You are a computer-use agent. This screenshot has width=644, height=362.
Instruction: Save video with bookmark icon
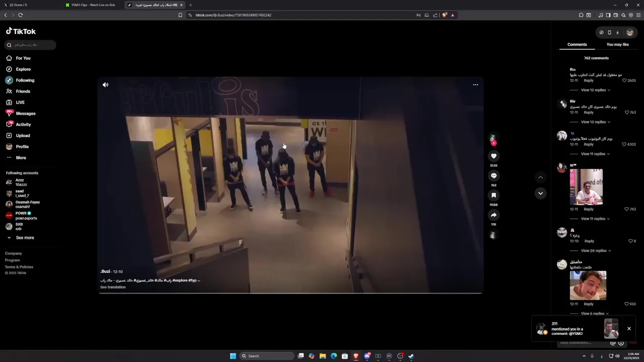(x=494, y=196)
